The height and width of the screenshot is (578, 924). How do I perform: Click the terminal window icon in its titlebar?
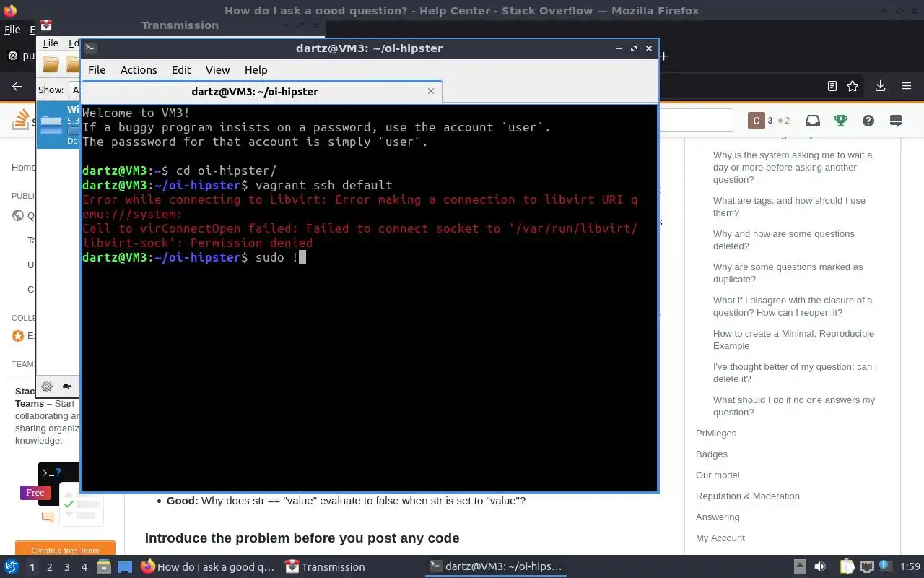90,48
